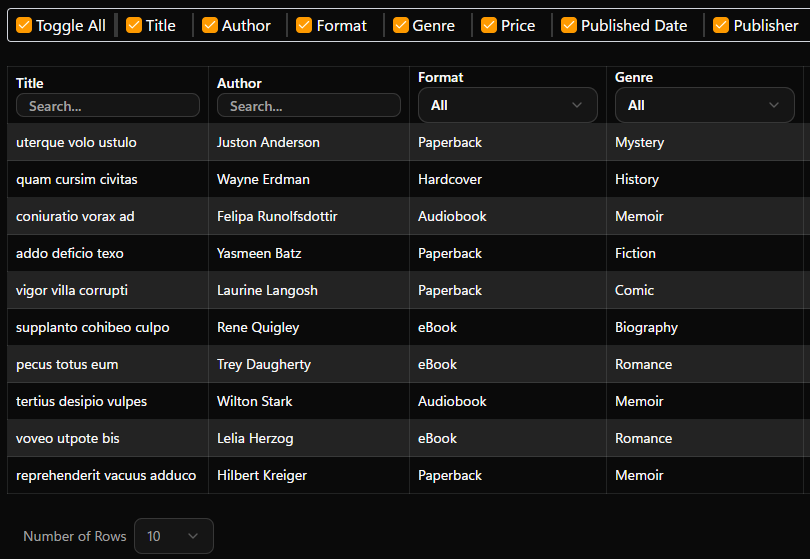Open the Format filter dropdown
Image resolution: width=810 pixels, height=559 pixels.
507,105
